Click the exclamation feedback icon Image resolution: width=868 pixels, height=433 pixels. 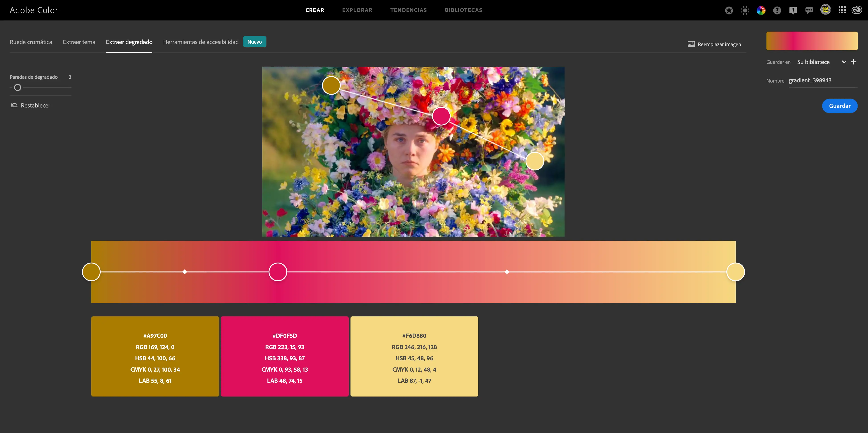tap(793, 10)
